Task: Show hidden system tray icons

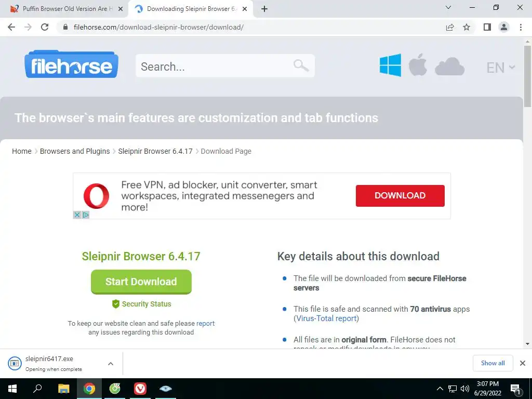Action: pos(440,389)
